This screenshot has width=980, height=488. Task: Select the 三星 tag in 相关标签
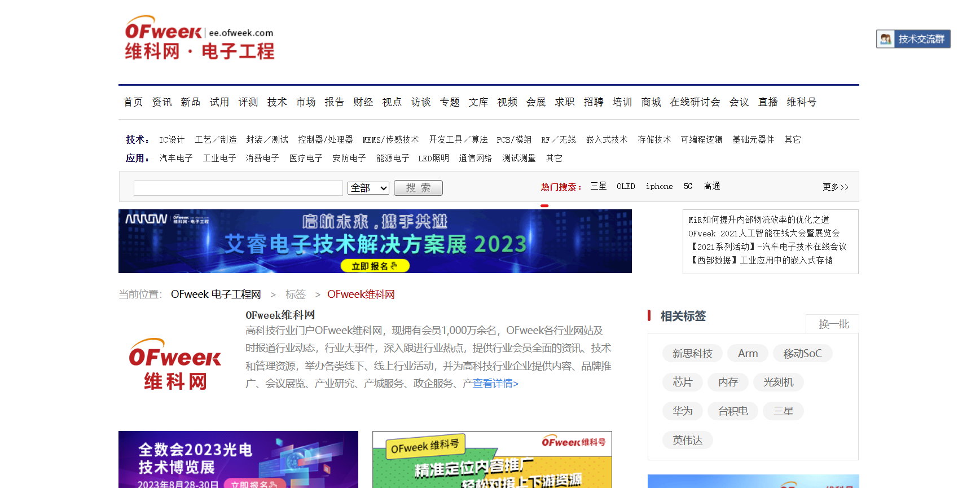click(x=783, y=411)
